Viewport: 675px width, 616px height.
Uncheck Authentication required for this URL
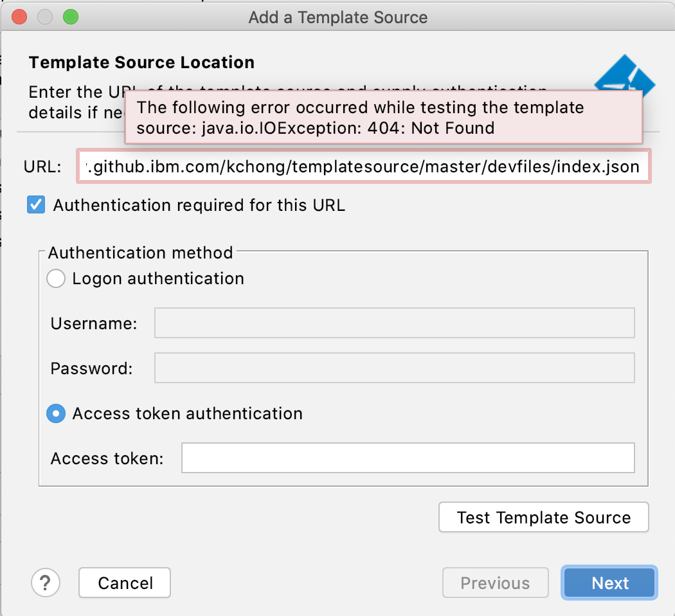pyautogui.click(x=37, y=204)
